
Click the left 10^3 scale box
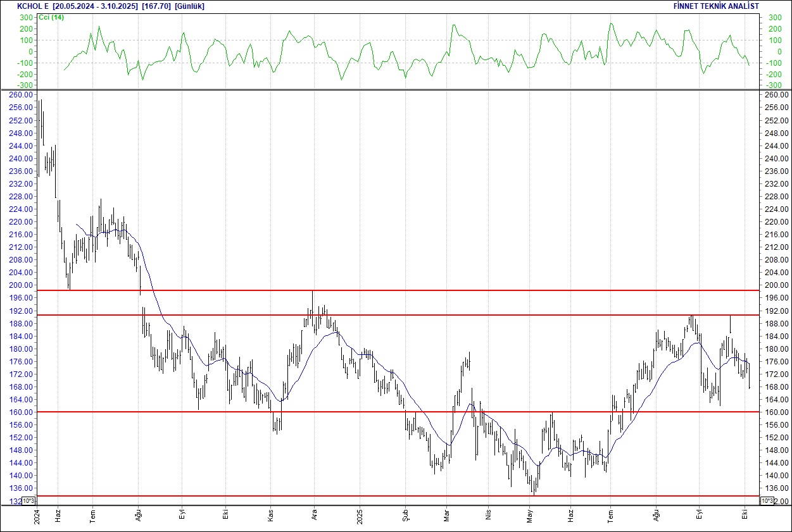pyautogui.click(x=28, y=501)
